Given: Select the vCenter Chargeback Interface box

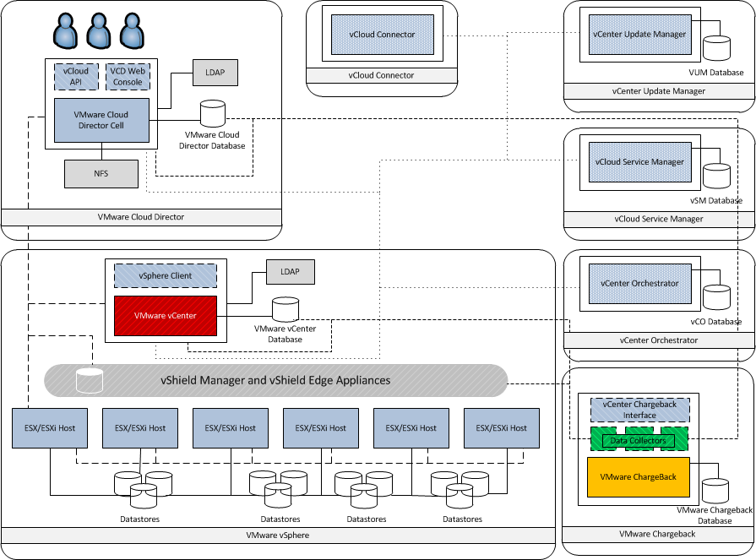Looking at the screenshot, I should [x=639, y=410].
